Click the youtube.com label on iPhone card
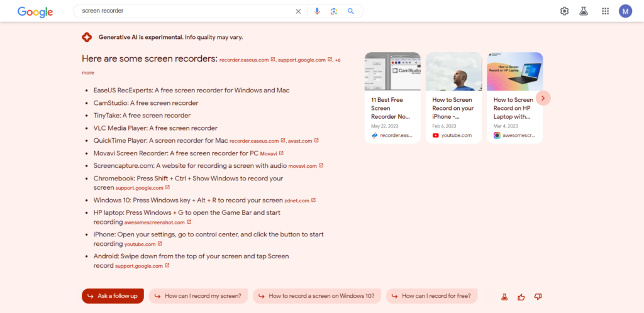The width and height of the screenshot is (644, 313). point(452,135)
